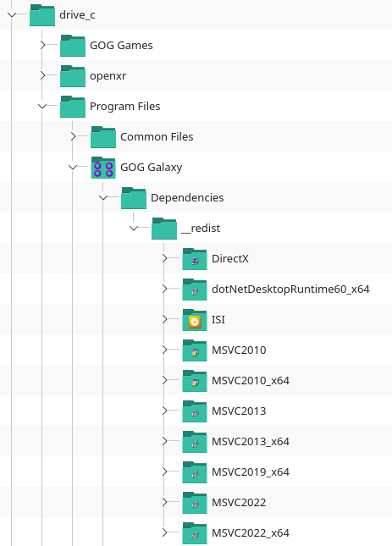The height and width of the screenshot is (546, 392).
Task: Click the MSVC2010 folder icon
Action: [x=195, y=350]
